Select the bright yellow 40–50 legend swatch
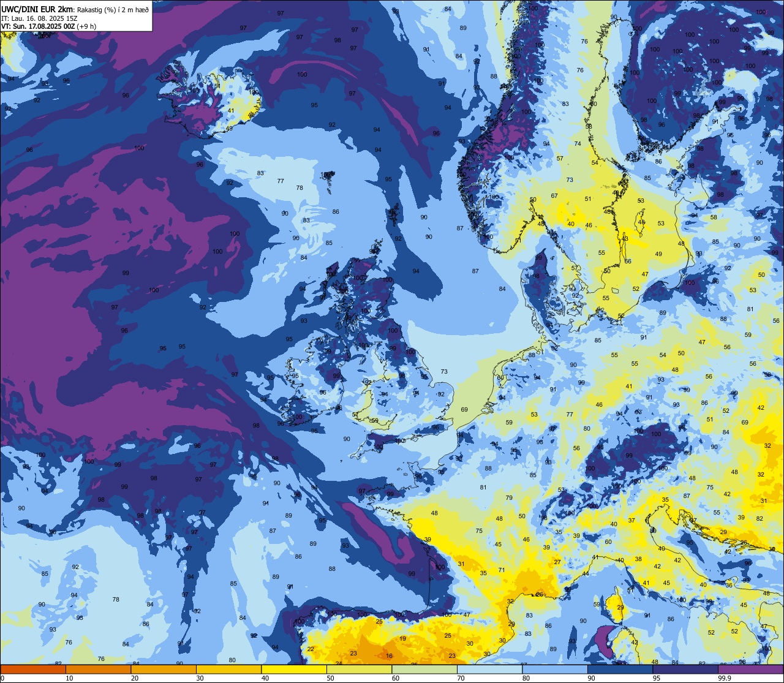This screenshot has height=683, width=784. (293, 669)
